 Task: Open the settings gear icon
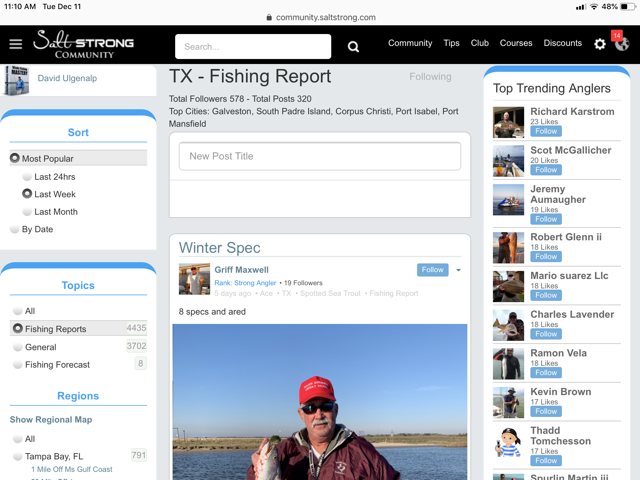pyautogui.click(x=600, y=44)
